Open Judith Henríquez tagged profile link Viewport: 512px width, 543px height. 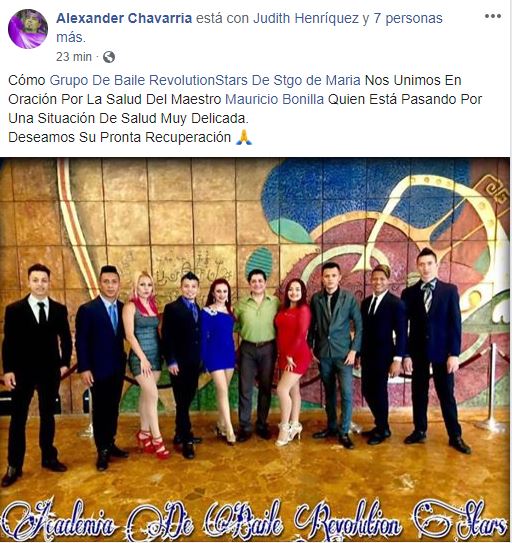pos(306,18)
